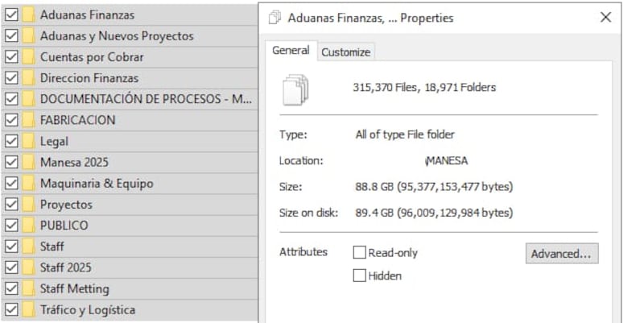Viewport: 644px width, 323px height.
Task: Open the Advanced attributes dialog
Action: (562, 254)
